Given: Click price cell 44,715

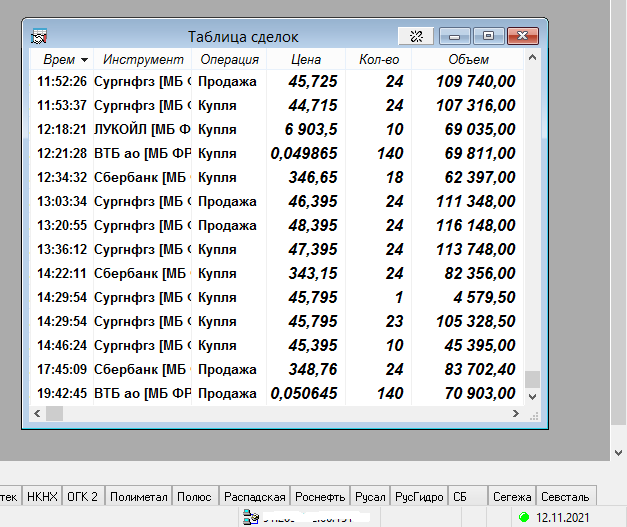Looking at the screenshot, I should pyautogui.click(x=313, y=106).
